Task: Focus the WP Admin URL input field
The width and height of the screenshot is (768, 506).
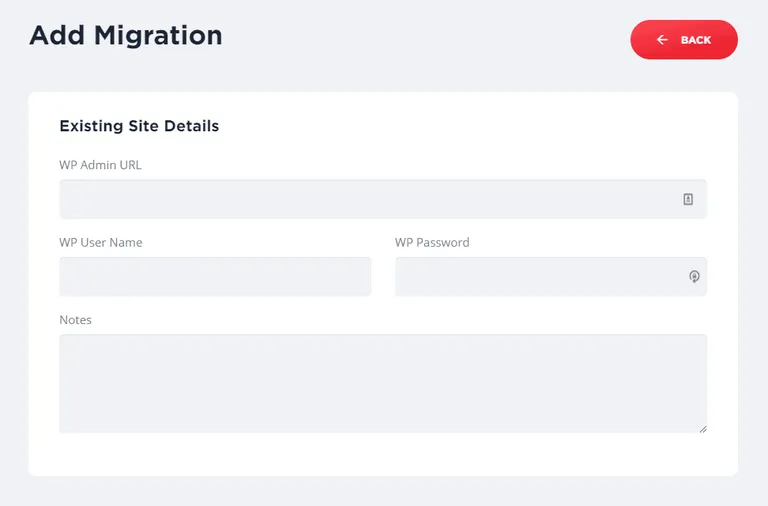Action: coord(383,199)
